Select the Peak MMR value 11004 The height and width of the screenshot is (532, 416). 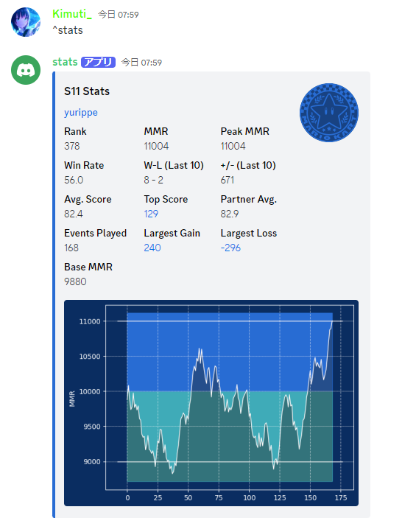pos(233,146)
